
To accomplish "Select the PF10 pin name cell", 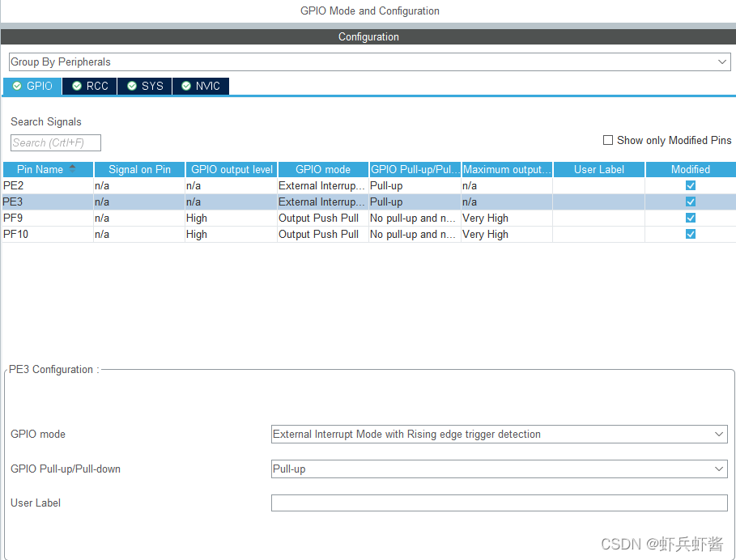I will click(47, 234).
